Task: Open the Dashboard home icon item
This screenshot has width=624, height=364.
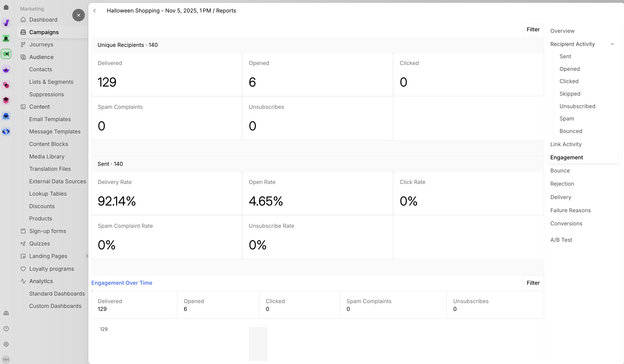Action: 23,20
